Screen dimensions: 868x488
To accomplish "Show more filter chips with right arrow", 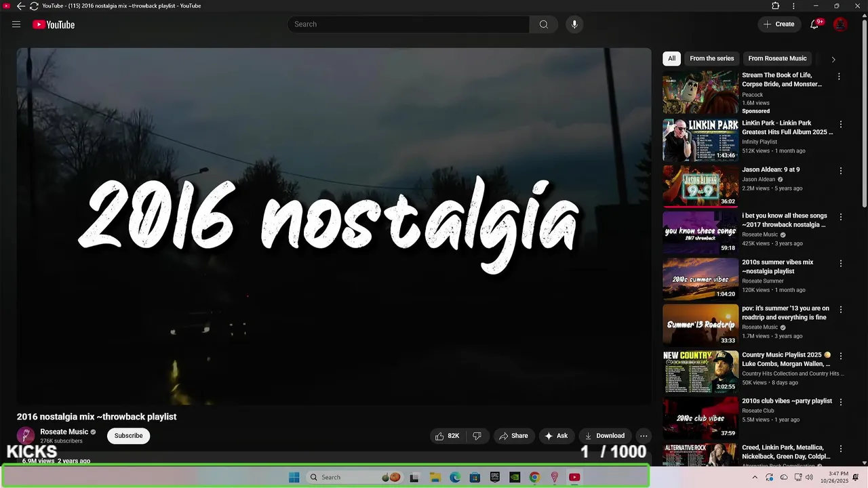I will pos(833,59).
